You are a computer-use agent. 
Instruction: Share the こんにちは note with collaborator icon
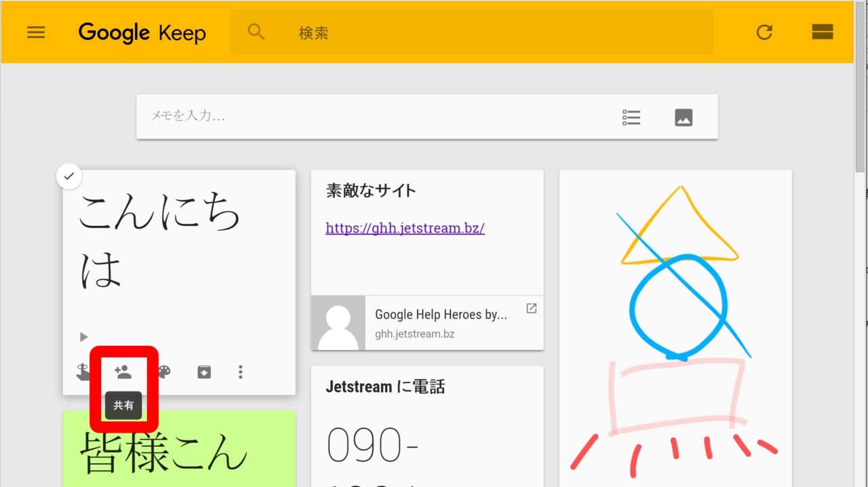click(x=123, y=372)
